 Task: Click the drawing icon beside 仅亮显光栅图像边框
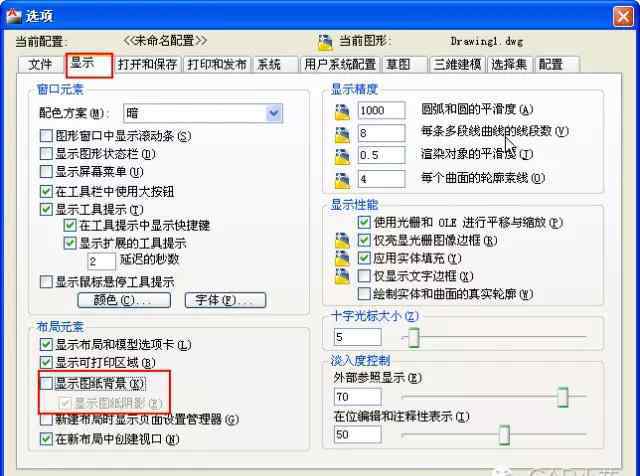coord(342,240)
